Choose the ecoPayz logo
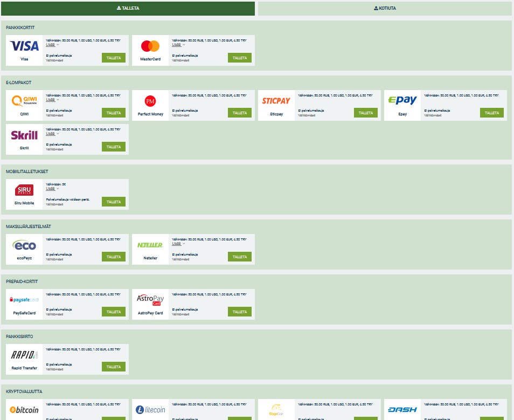514x420 pixels. pyautogui.click(x=24, y=245)
